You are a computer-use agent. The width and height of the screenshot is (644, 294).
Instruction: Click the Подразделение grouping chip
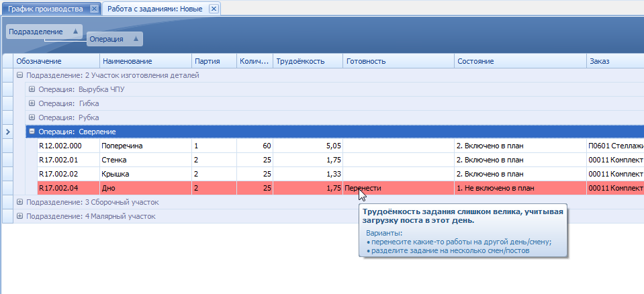click(44, 32)
